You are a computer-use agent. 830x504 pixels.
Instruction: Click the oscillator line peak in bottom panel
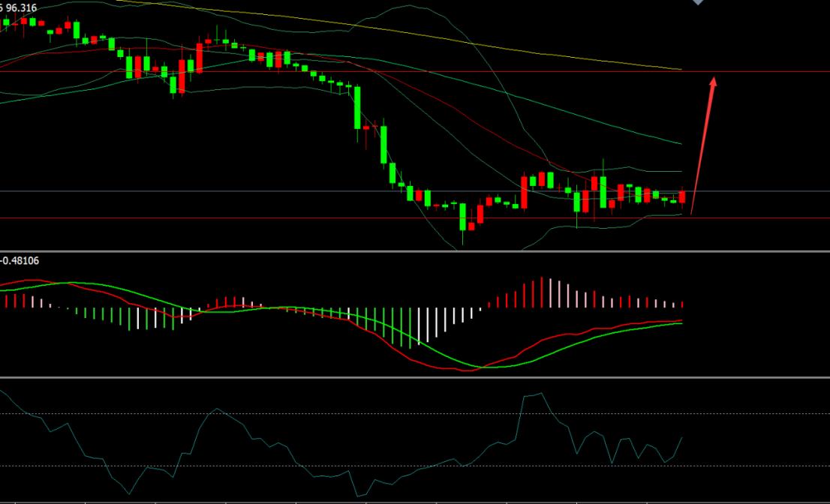[x=541, y=394]
